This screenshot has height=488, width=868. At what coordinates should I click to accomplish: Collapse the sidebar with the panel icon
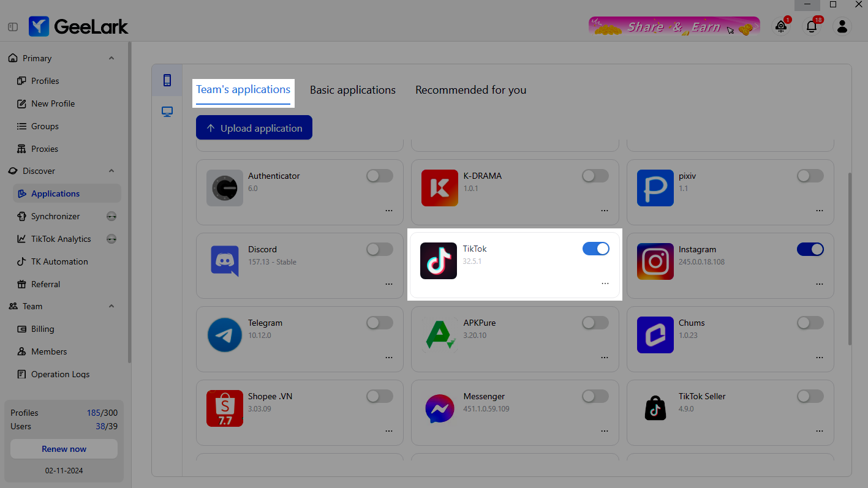13,27
